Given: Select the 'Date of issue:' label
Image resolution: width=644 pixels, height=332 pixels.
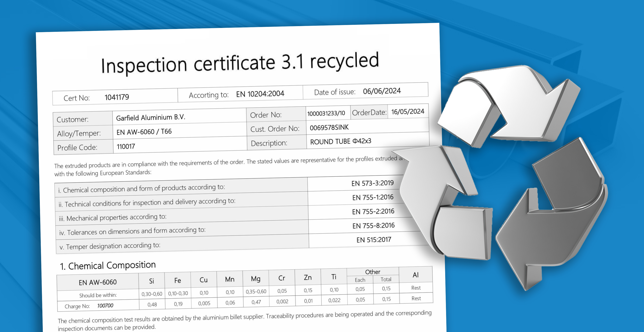Looking at the screenshot, I should (335, 92).
